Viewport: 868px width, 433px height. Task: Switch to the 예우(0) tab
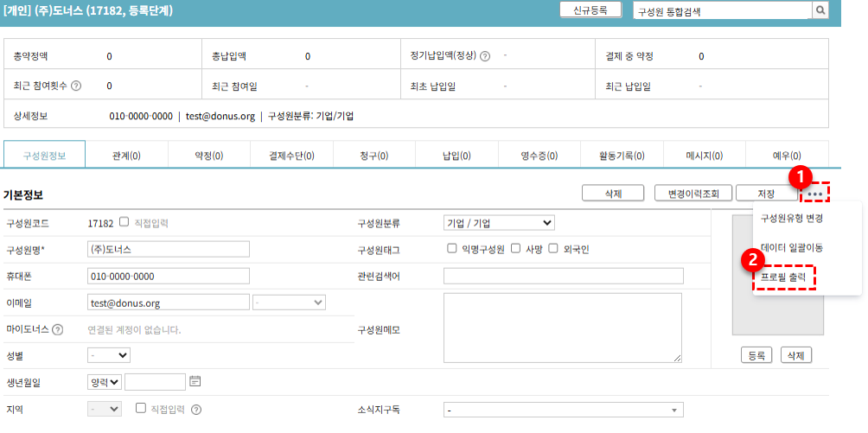[x=788, y=155]
